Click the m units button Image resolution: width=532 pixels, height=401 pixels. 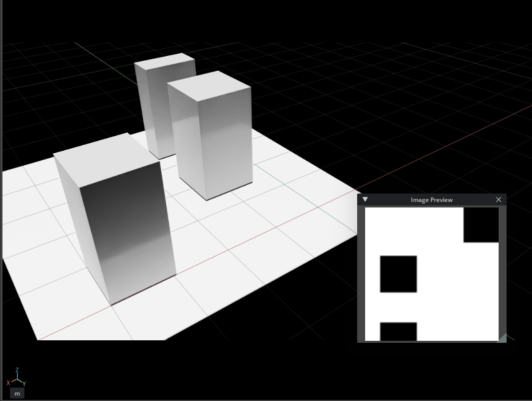point(17,393)
